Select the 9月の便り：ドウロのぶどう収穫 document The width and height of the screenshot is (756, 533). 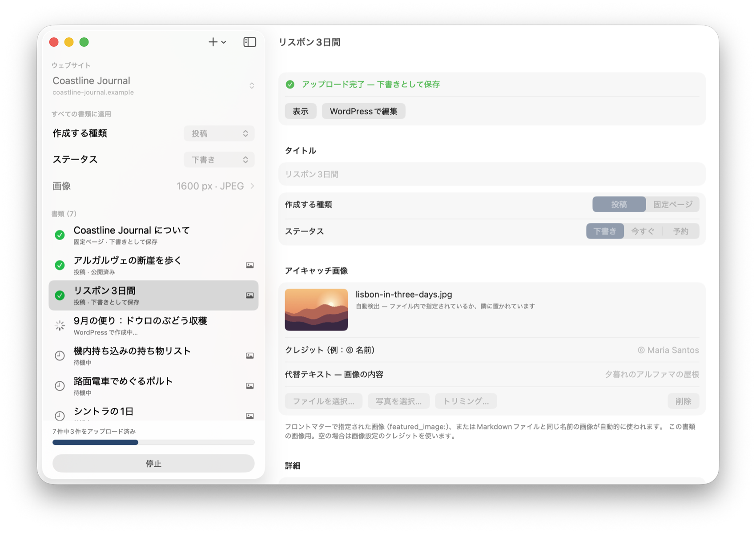coord(153,326)
